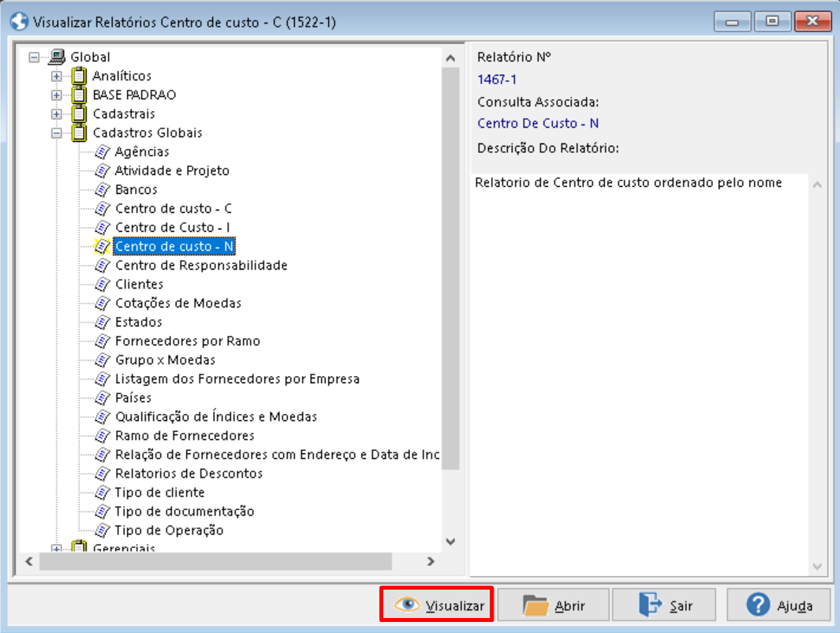Click tree vertical scrollbar down arrow
This screenshot has width=840, height=633.
tap(450, 542)
